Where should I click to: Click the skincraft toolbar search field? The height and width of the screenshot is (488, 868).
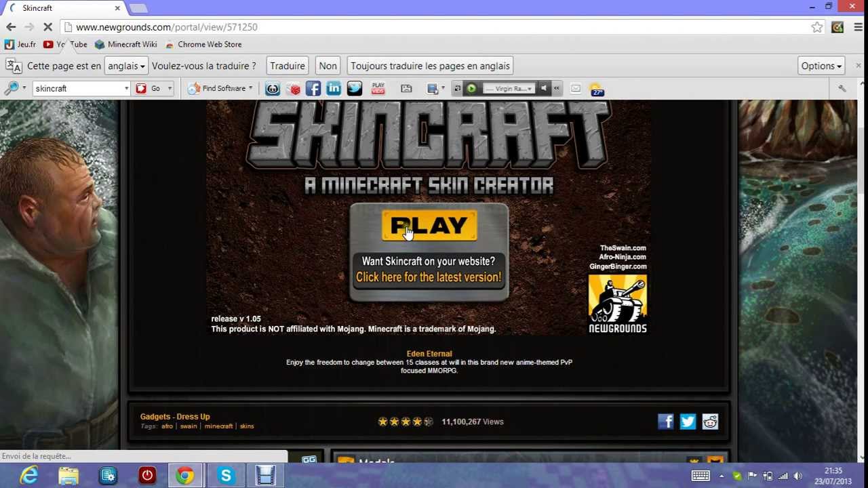[77, 88]
